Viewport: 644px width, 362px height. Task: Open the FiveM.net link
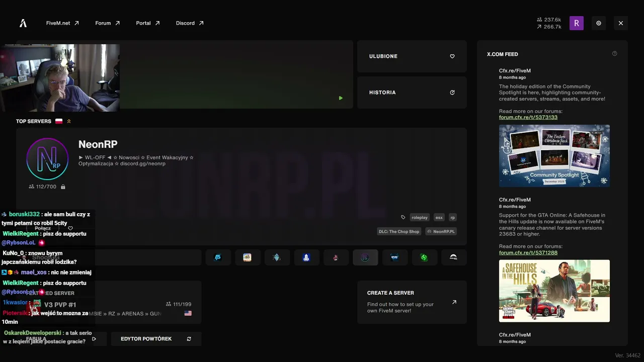62,23
